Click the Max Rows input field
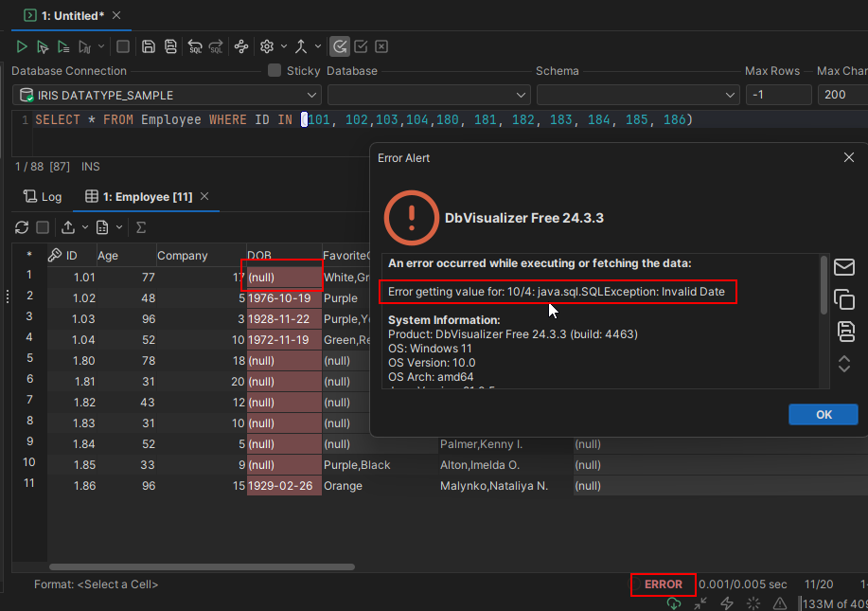 coord(778,96)
